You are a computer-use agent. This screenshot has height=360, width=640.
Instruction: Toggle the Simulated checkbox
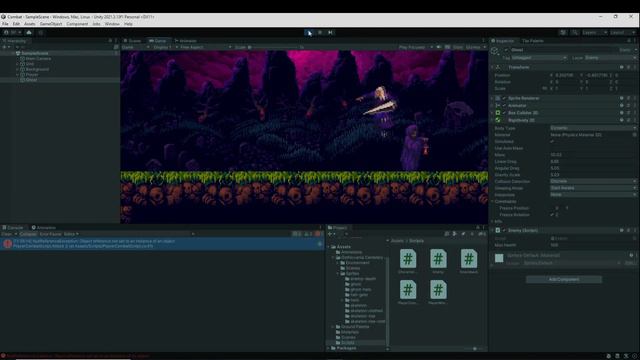point(552,142)
